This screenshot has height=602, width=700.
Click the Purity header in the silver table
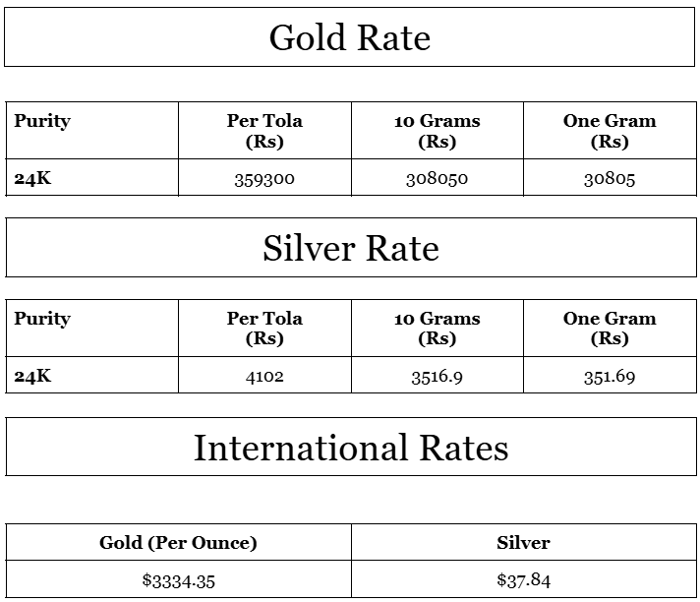pos(42,319)
